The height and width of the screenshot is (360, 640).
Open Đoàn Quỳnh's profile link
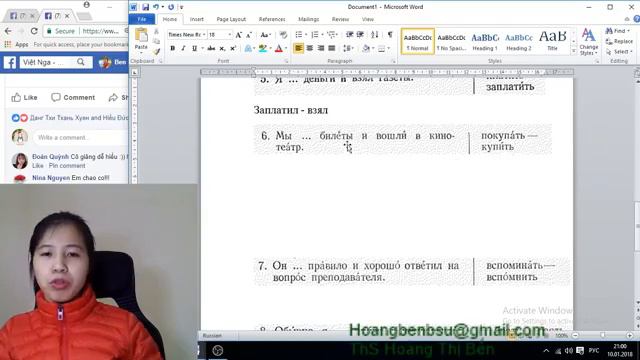[x=51, y=157]
